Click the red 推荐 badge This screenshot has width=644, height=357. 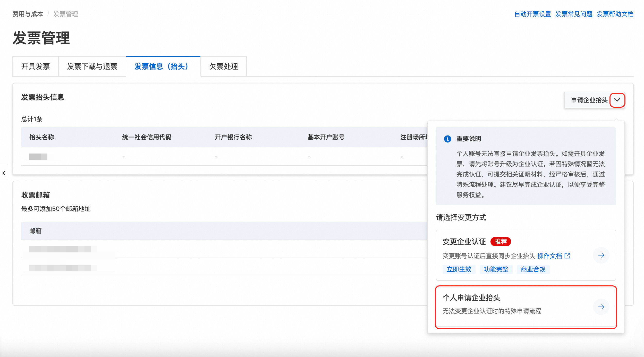(x=501, y=242)
